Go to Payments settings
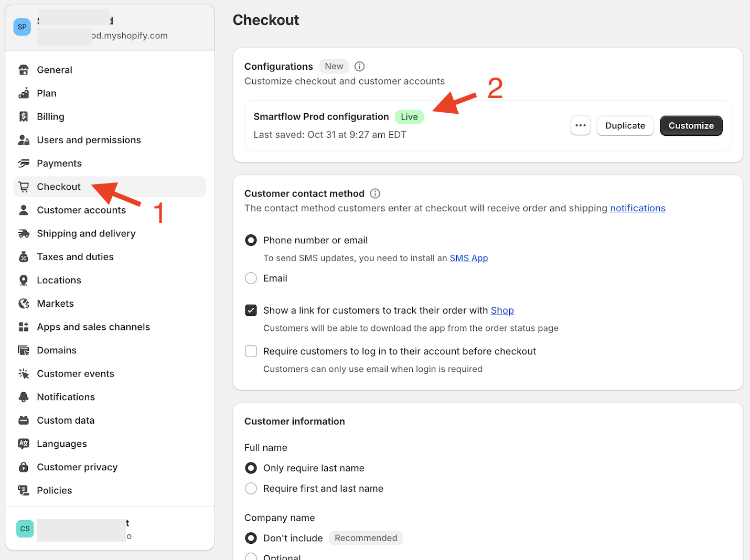This screenshot has width=750, height=560. coord(59,164)
